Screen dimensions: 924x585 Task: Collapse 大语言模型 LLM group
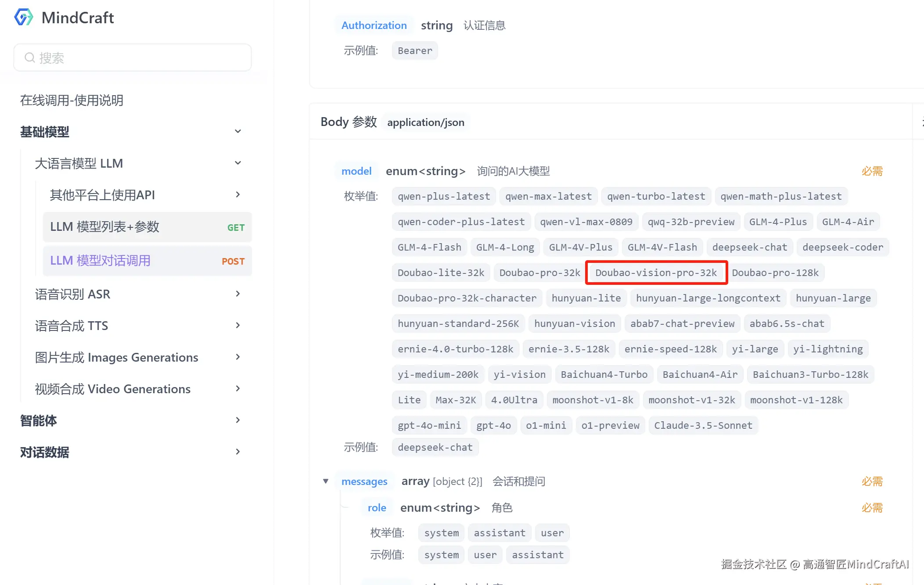point(238,163)
